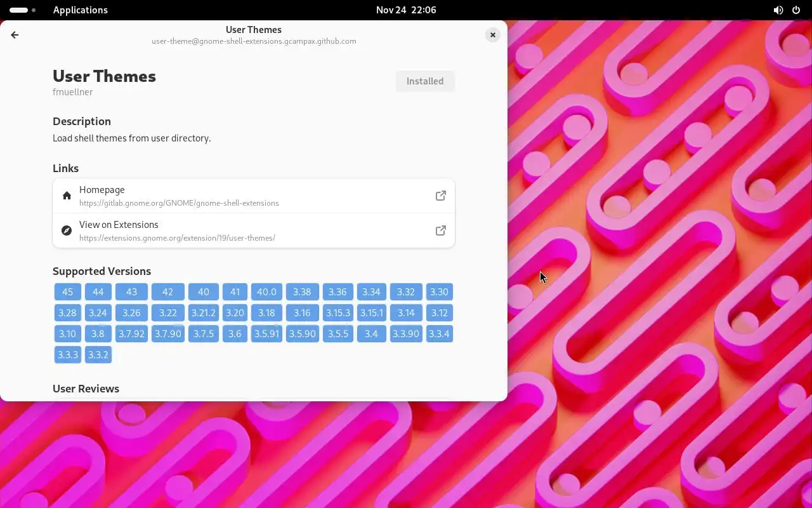The width and height of the screenshot is (812, 508).
Task: Open the Applications menu
Action: [81, 10]
